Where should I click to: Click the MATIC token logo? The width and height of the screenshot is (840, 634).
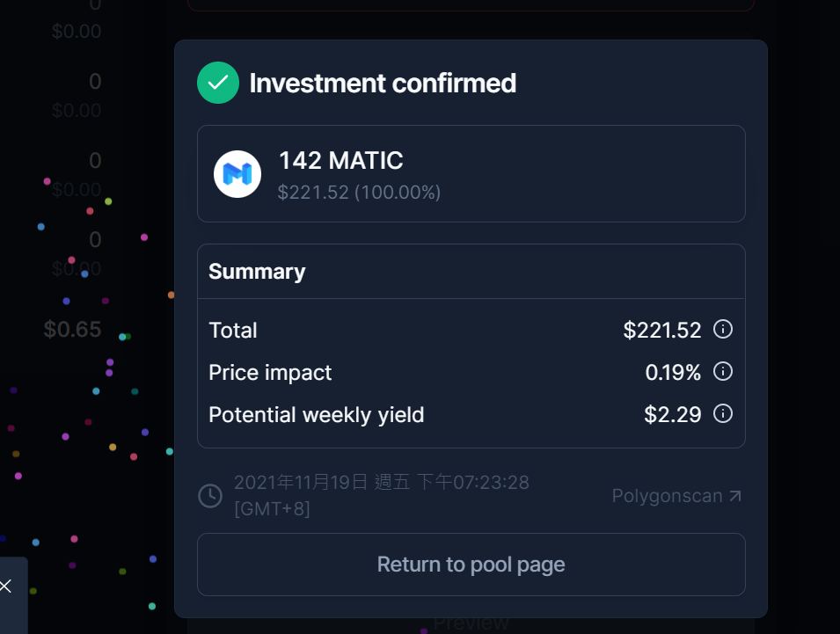[x=237, y=174]
